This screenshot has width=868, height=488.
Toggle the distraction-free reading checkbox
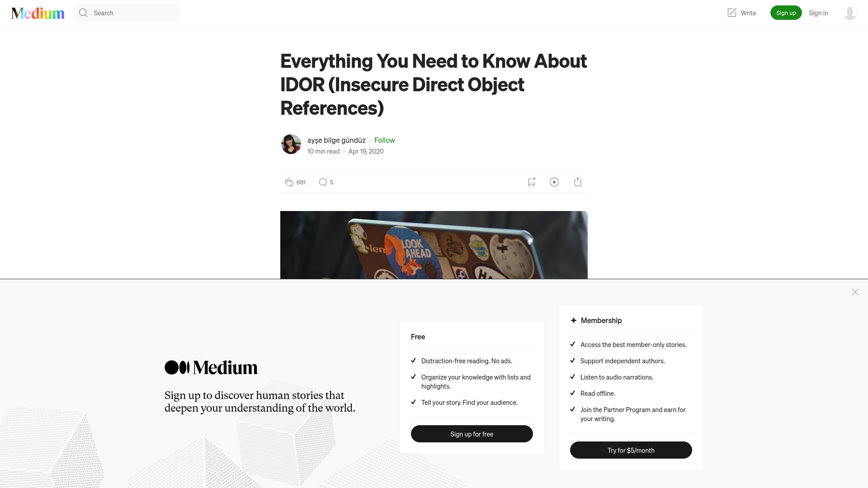(414, 361)
